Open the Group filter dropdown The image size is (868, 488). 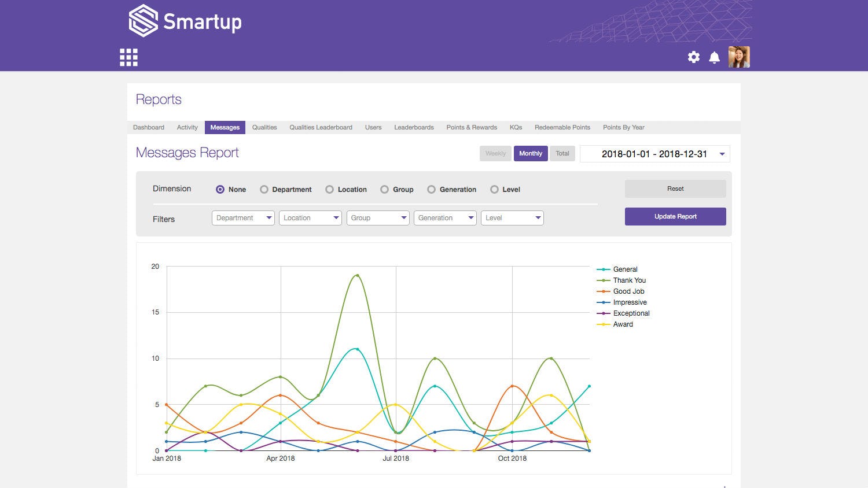[377, 218]
